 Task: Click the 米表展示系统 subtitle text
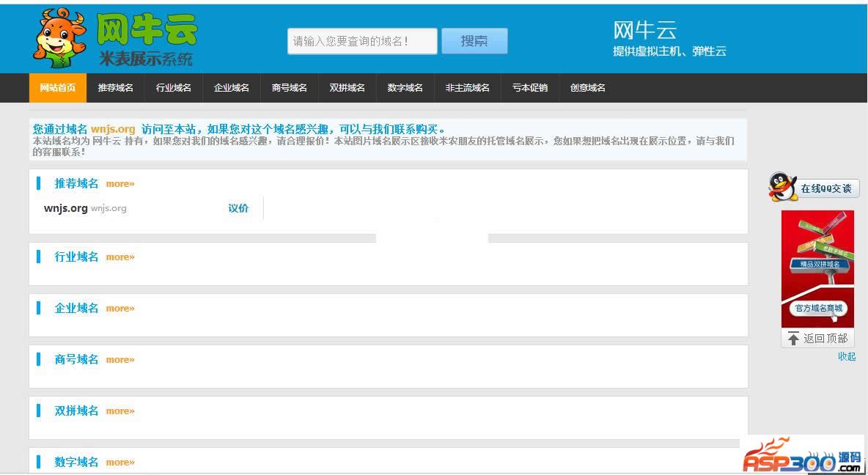(146, 59)
